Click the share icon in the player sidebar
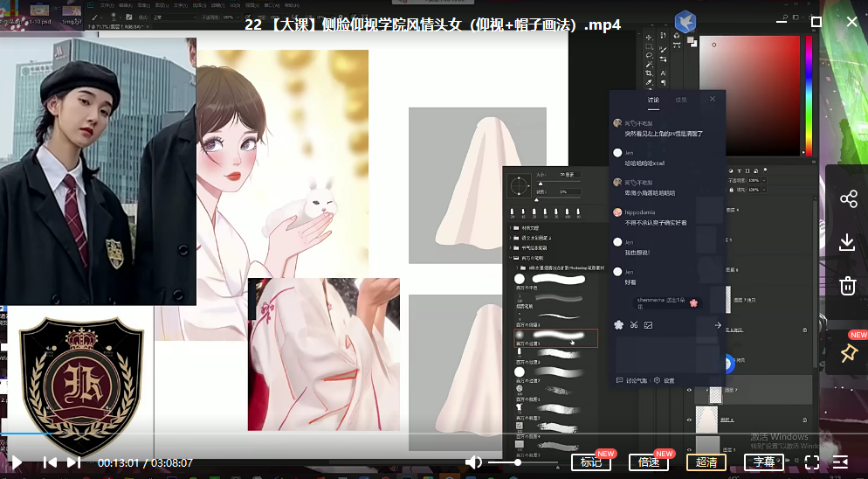This screenshot has width=868, height=479. (x=848, y=199)
